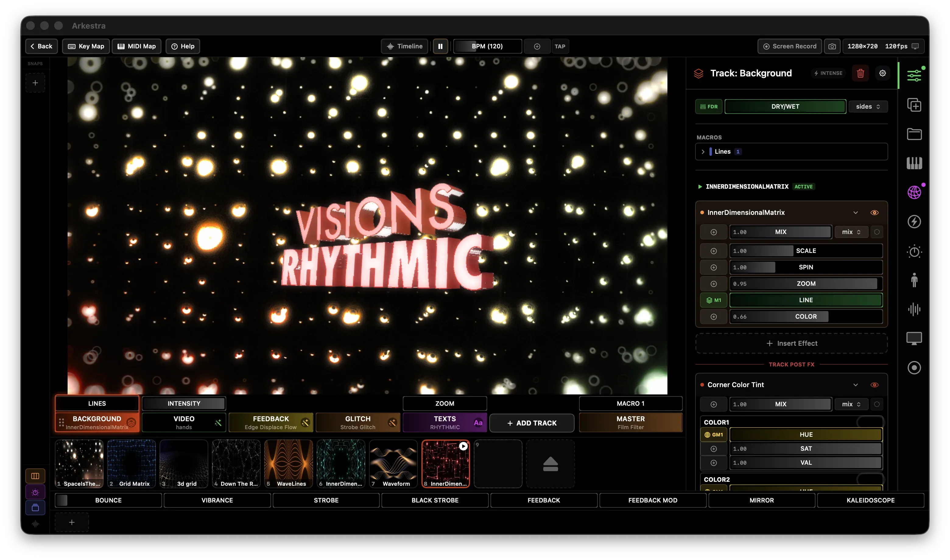
Task: Open track settings gear icon
Action: pyautogui.click(x=882, y=73)
